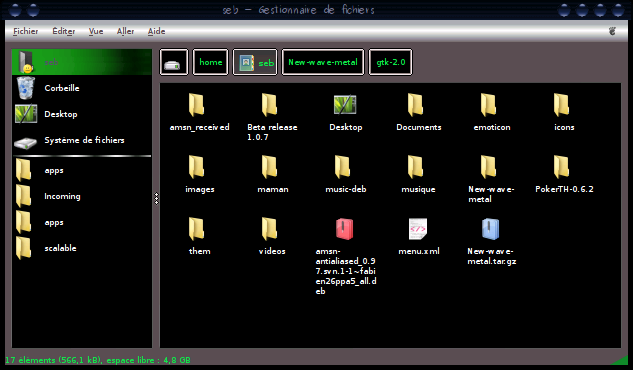Viewport: 633px width, 370px height.
Task: Open the Éditer menu
Action: [63, 31]
